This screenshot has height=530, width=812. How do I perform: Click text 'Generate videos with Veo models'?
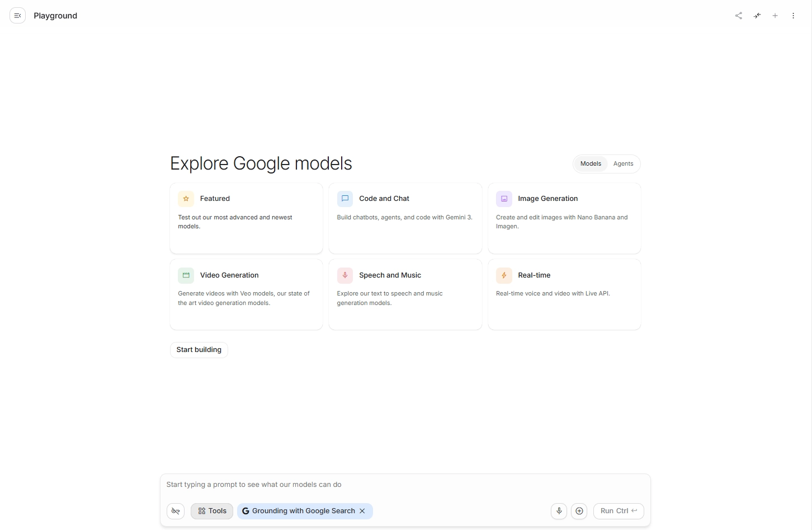coord(226,293)
